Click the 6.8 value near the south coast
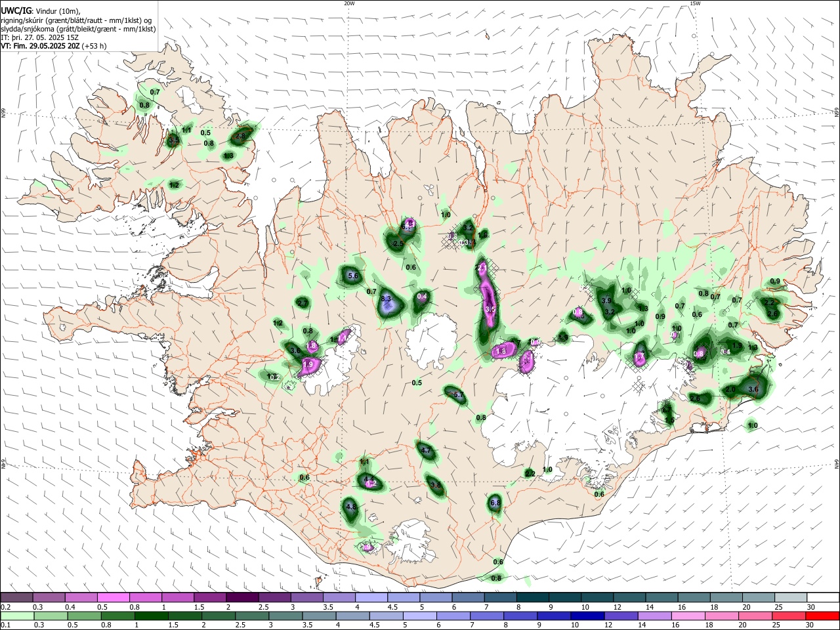 tap(495, 503)
